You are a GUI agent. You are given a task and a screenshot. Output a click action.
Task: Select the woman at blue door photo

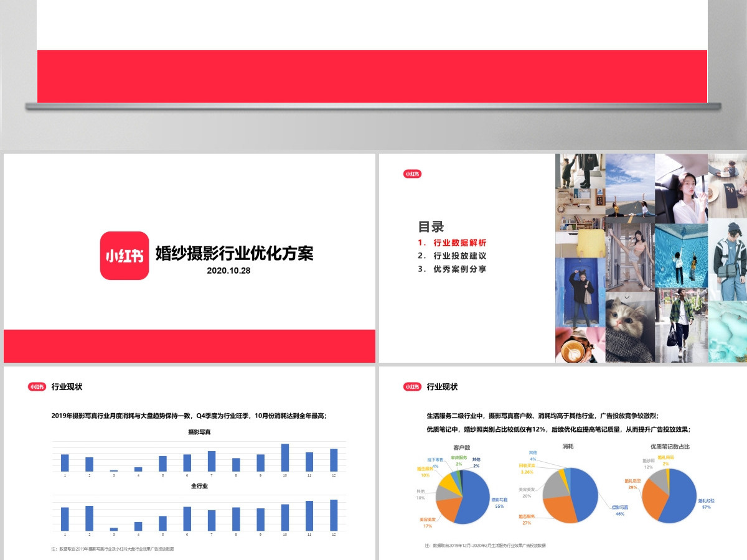(x=580, y=292)
